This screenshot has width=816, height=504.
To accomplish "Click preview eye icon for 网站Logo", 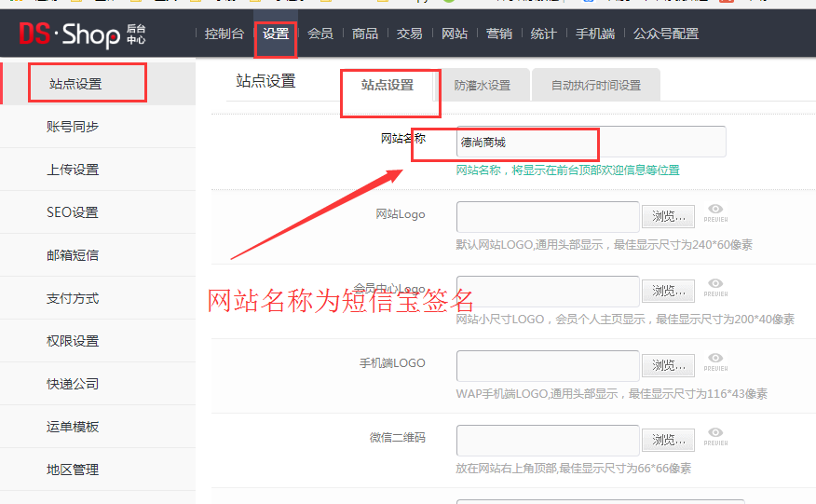I will 715,212.
